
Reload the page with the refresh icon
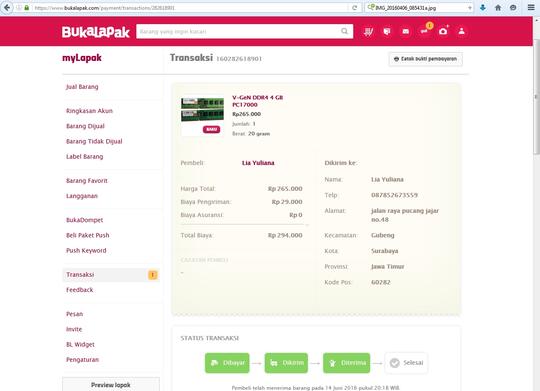pos(354,8)
